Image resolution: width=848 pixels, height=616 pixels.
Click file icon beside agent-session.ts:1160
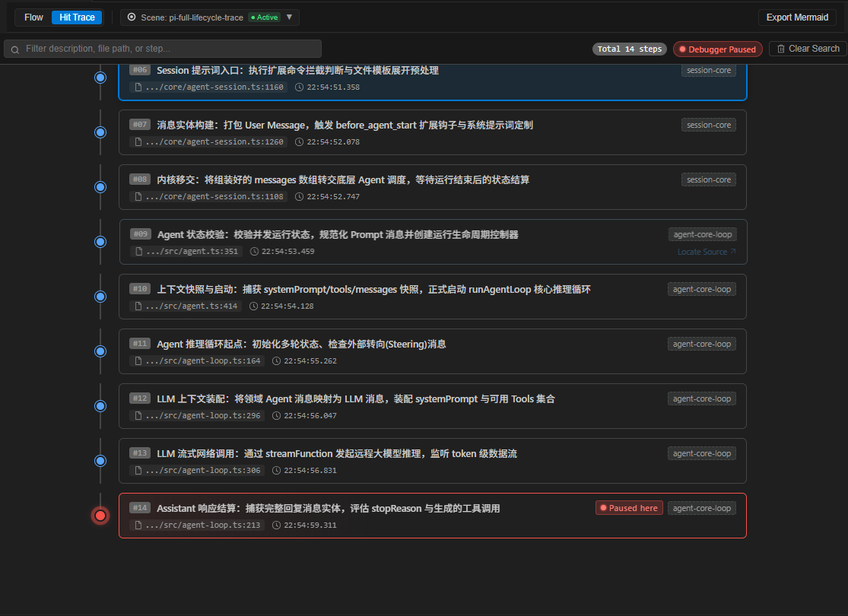(x=138, y=87)
